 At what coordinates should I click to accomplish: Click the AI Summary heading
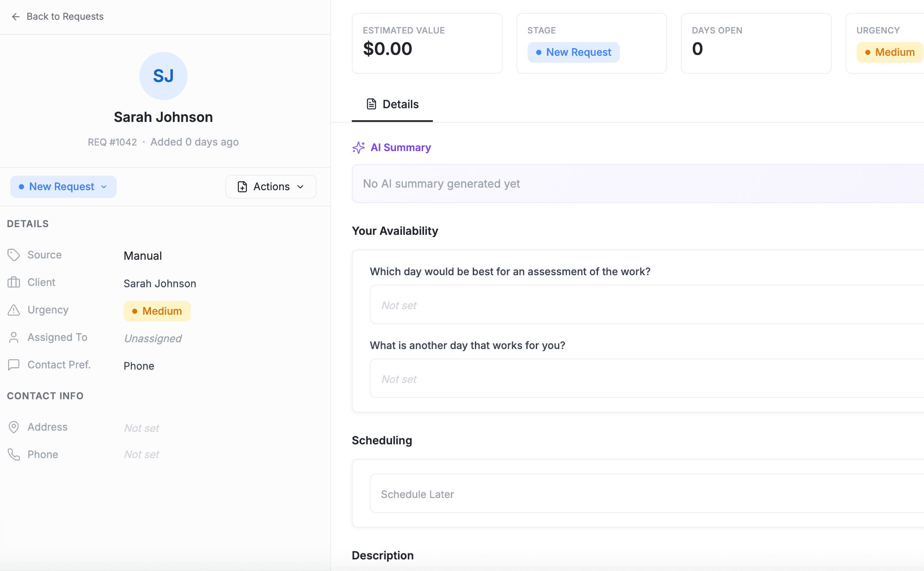(401, 148)
